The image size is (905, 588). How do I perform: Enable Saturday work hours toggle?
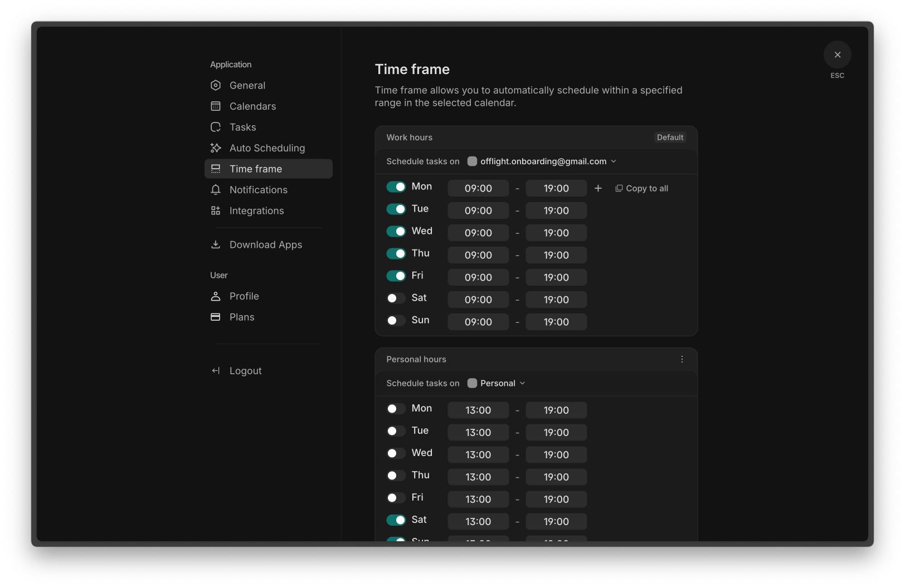coord(396,298)
